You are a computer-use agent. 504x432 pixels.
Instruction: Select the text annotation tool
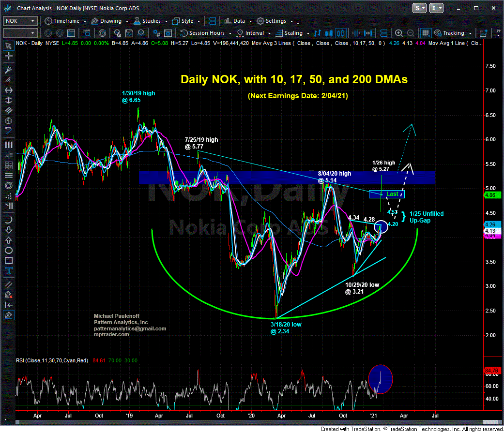coord(8,271)
